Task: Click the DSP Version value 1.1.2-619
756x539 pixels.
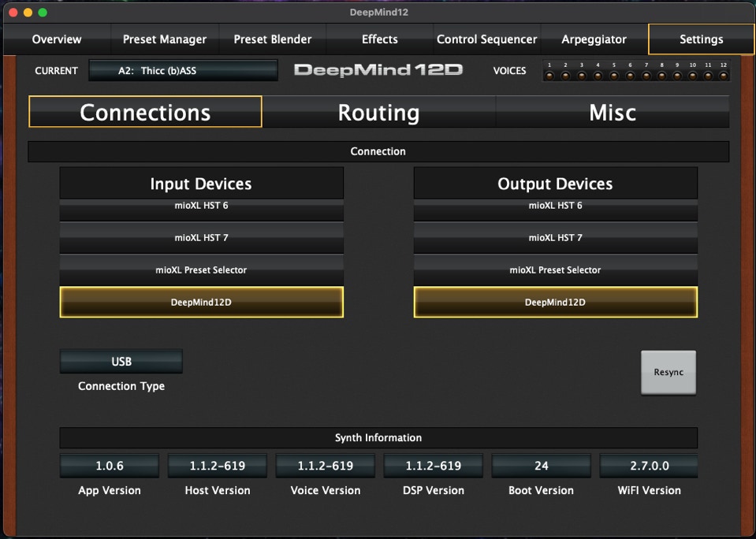Action: (x=434, y=466)
